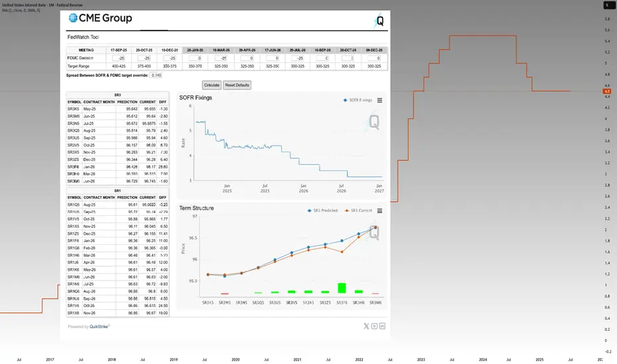Click the MA indicator label on chart
This screenshot has width=617, height=364.
(x=21, y=11)
